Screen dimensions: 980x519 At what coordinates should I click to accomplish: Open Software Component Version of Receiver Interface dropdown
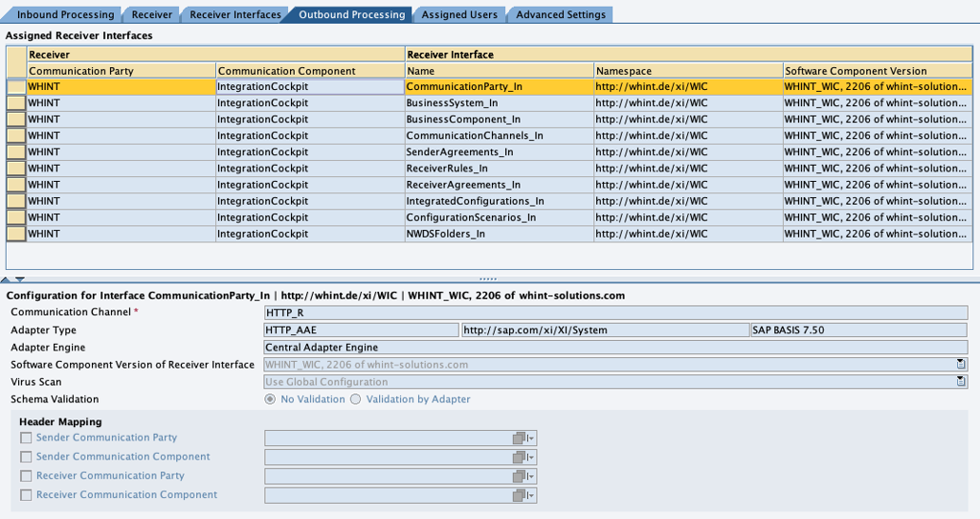click(961, 365)
